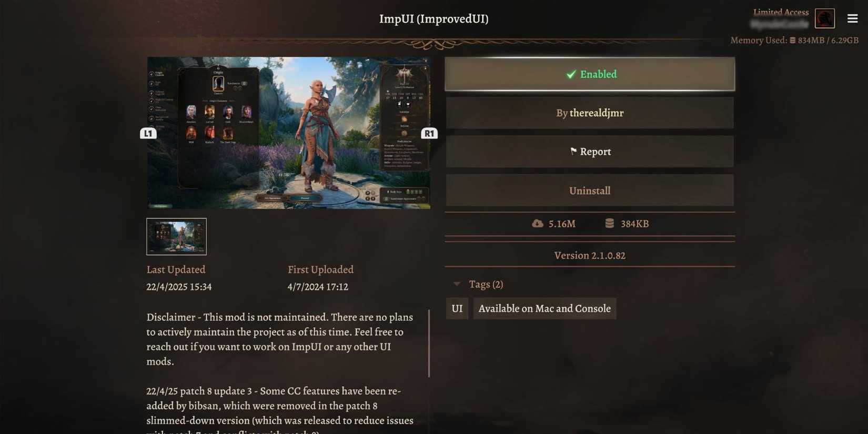Click the download count cloud icon

pyautogui.click(x=537, y=224)
